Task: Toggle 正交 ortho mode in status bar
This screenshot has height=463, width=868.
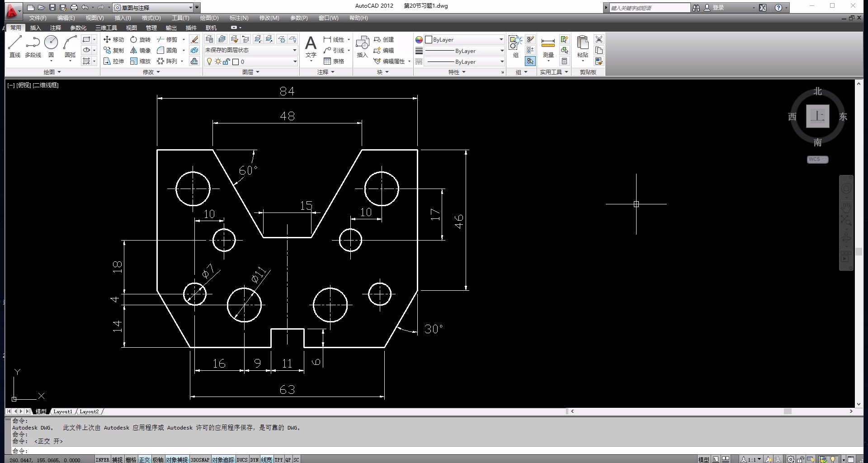Action: click(144, 459)
